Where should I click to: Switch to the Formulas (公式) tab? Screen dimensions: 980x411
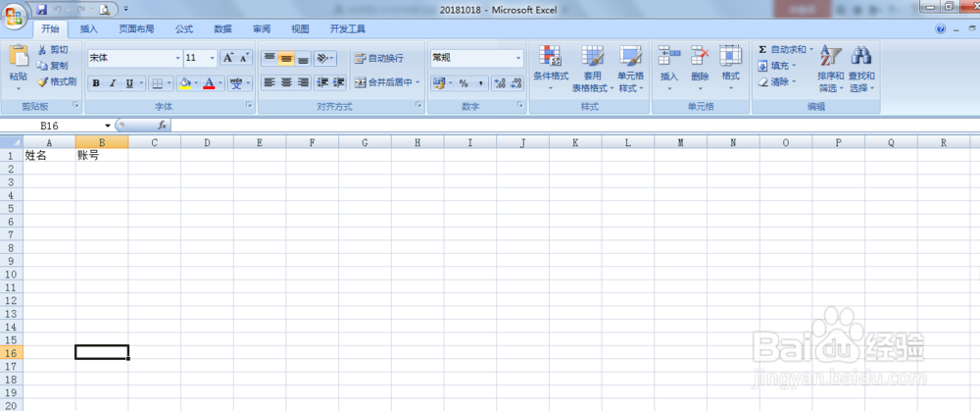(184, 29)
